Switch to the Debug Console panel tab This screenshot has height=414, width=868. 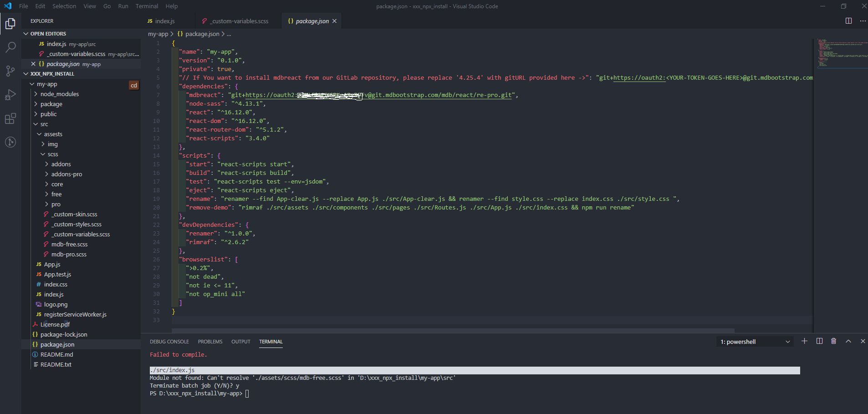point(169,342)
